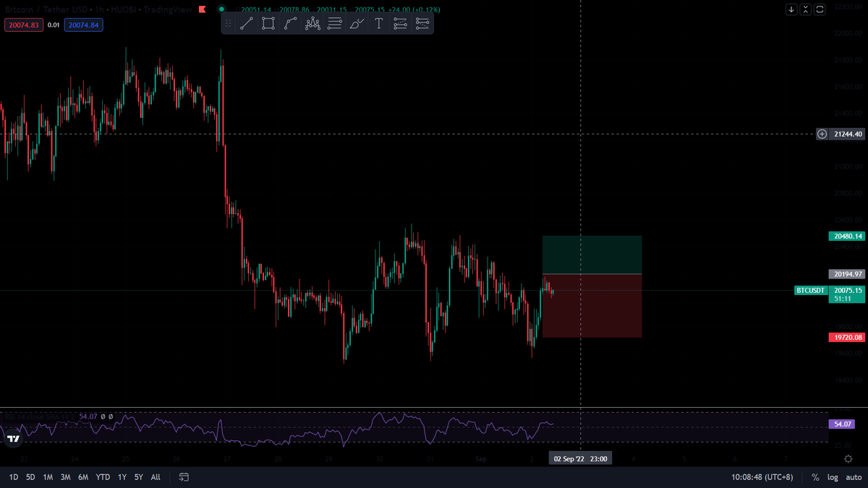Click the green market status dot

point(221,9)
